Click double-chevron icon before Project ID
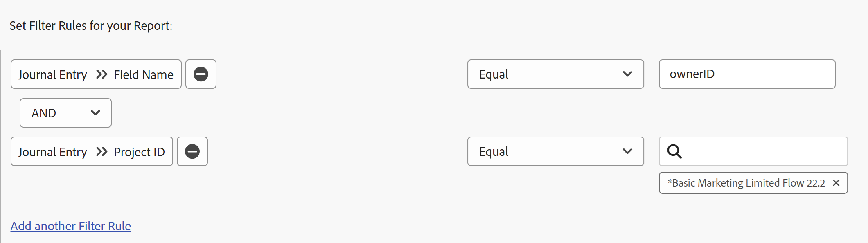 point(101,152)
